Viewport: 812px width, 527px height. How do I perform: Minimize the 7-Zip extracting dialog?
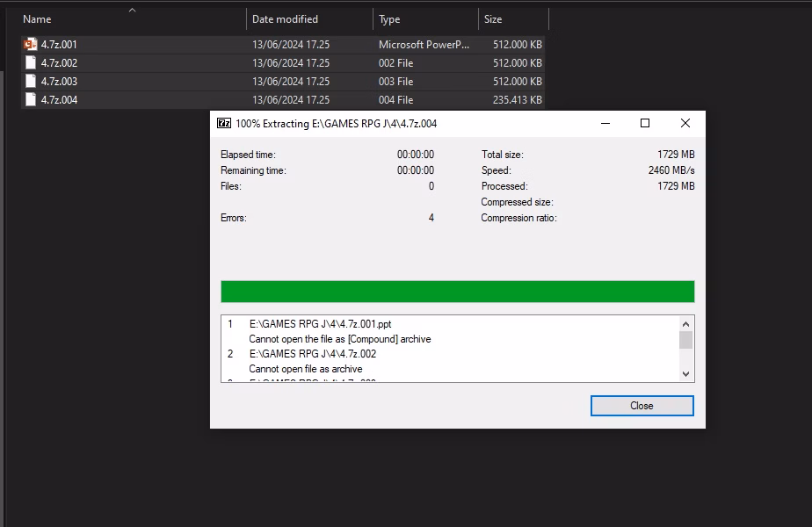coord(605,123)
